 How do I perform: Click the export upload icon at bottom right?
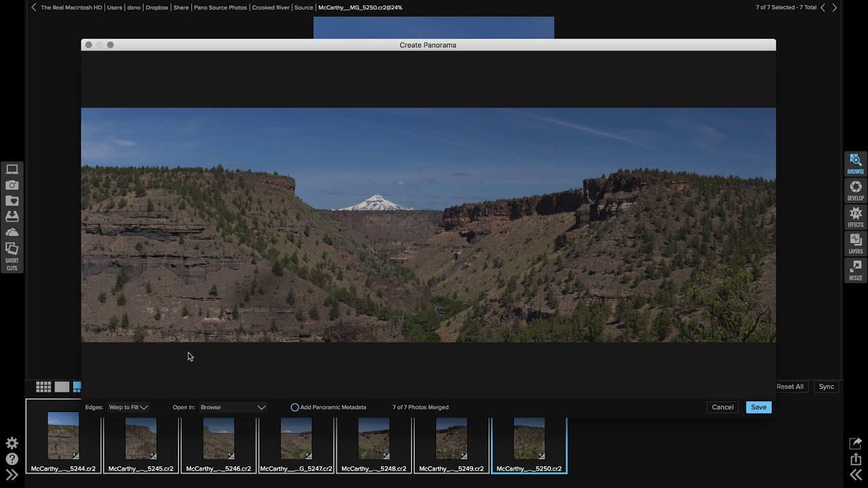pyautogui.click(x=856, y=459)
